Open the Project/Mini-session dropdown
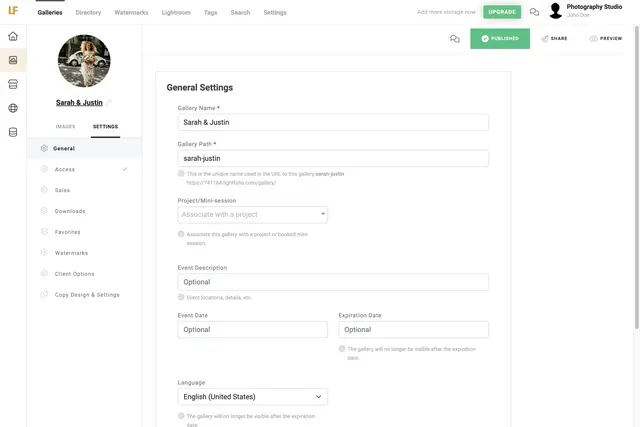The width and height of the screenshot is (640, 427). (x=252, y=214)
